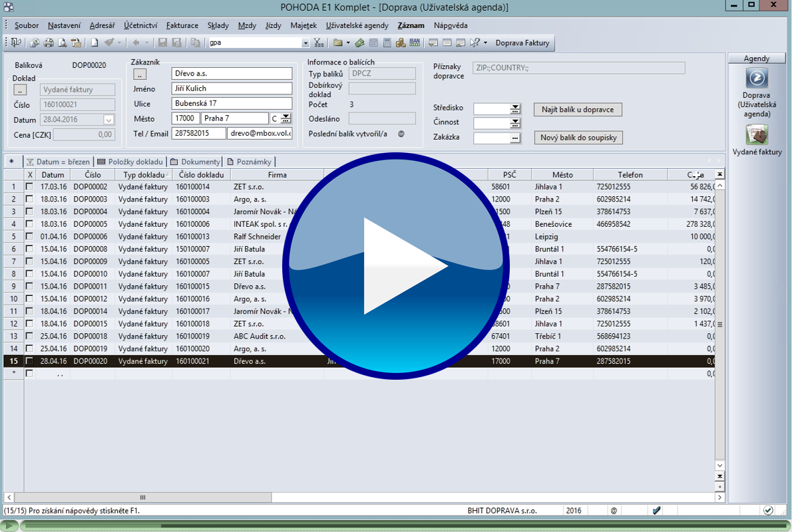Expand the folder icon dropdown arrow
Screen dimensions: 792x532
pyautogui.click(x=348, y=43)
